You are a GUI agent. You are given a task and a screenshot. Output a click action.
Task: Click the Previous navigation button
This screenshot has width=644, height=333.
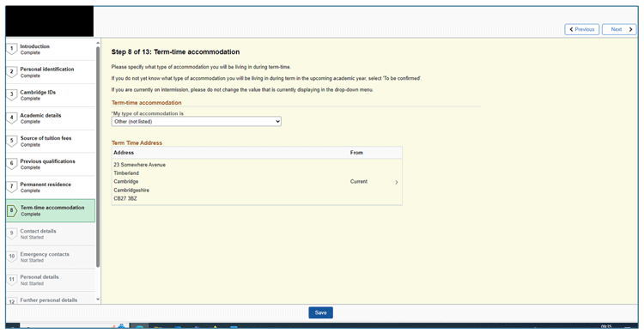point(582,29)
